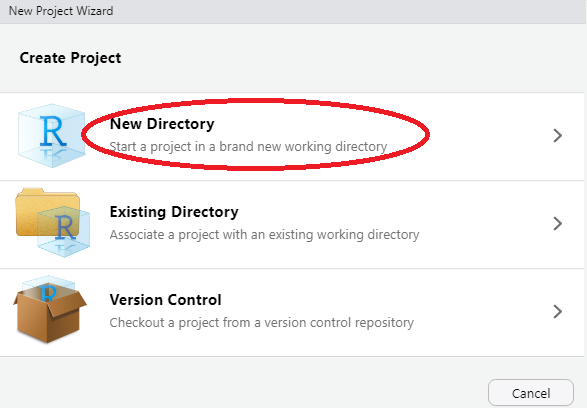This screenshot has height=408, width=587.
Task: Click the cardboard box Version Control icon
Action: click(x=50, y=310)
